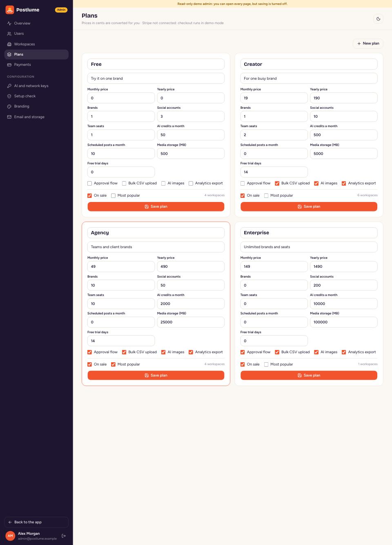The width and height of the screenshot is (392, 545).
Task: Enable AI images on the Free plan
Action: click(163, 184)
